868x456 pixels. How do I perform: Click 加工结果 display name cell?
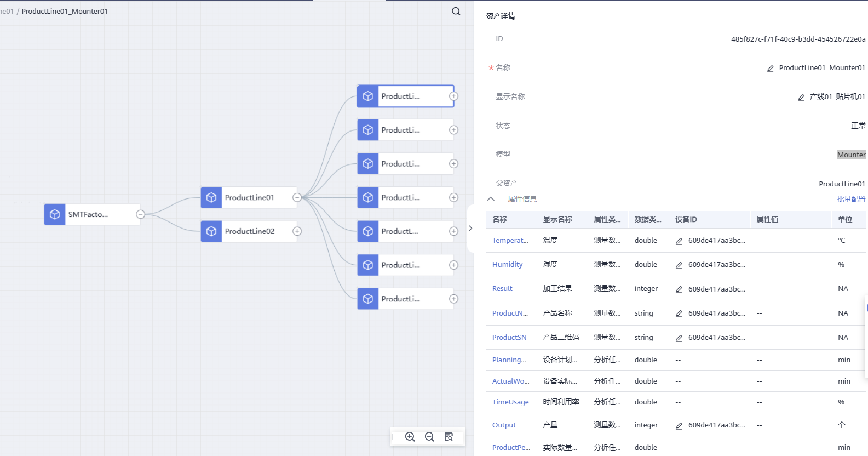coord(557,288)
